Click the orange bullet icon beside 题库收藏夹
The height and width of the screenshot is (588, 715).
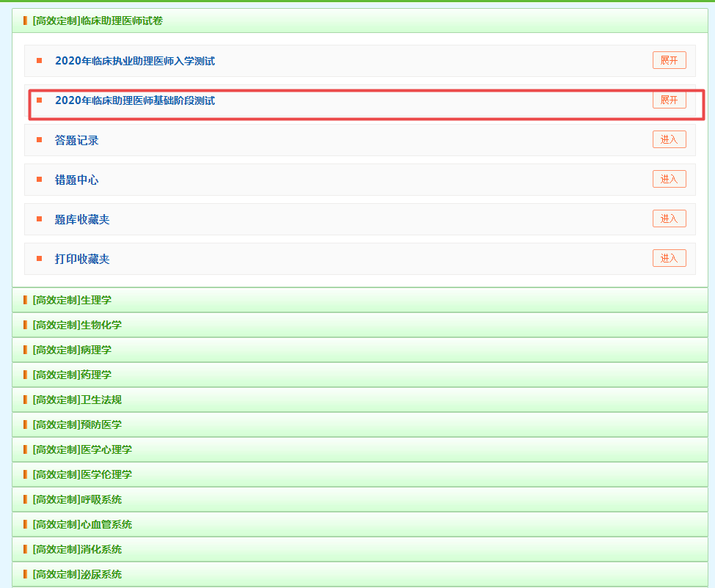[x=40, y=219]
